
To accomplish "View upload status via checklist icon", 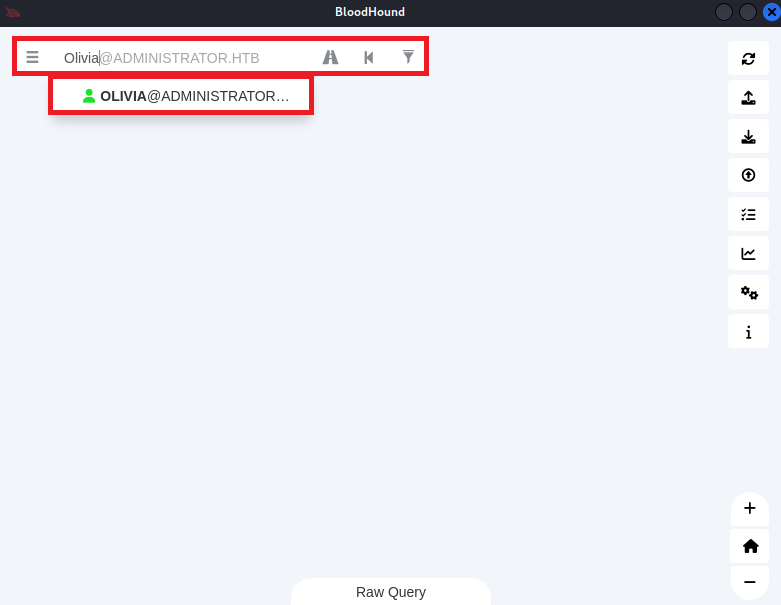I will [748, 214].
